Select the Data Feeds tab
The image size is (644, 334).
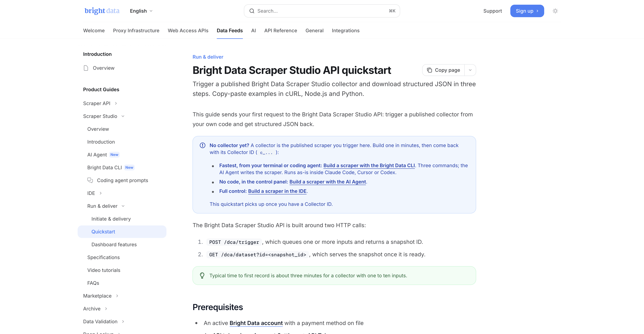(x=230, y=31)
